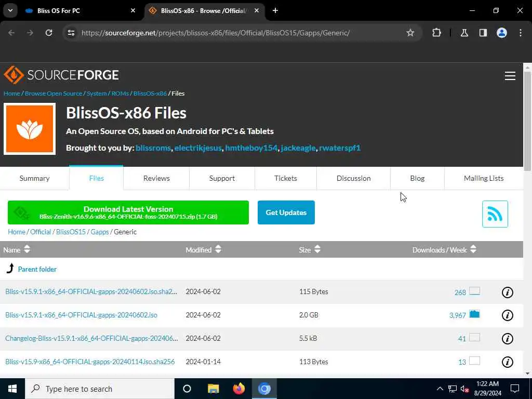Click taskbar search box
This screenshot has height=399, width=532.
[100, 389]
